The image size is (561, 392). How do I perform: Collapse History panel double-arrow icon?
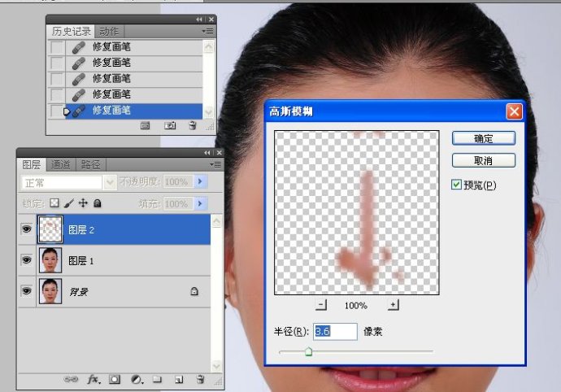point(199,20)
